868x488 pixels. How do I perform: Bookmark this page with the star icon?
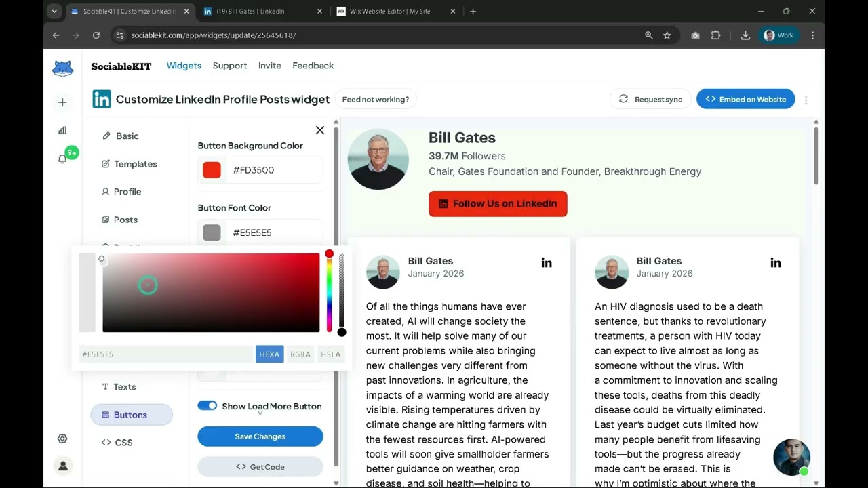[667, 35]
